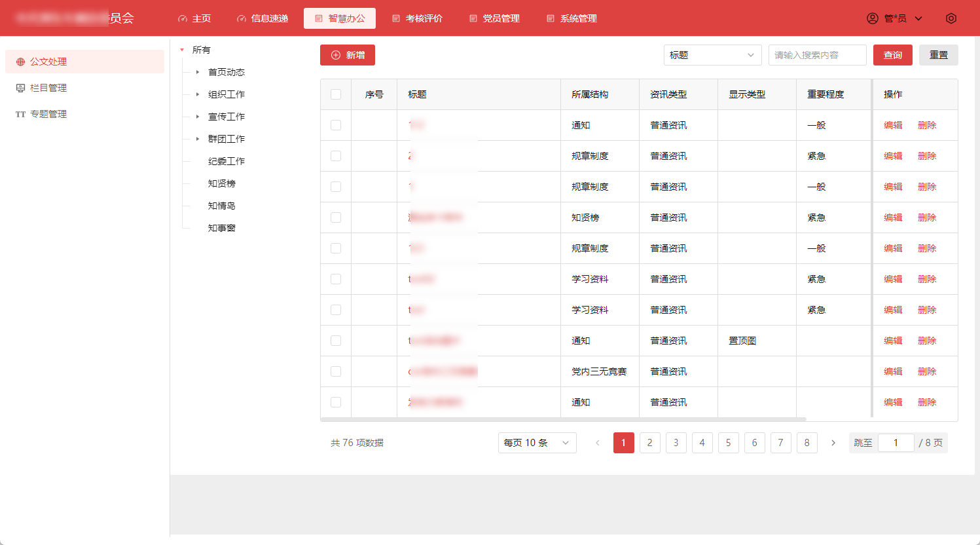Click the horizontal scrollbar under the table
Screen dimensions: 980x545
563,419
